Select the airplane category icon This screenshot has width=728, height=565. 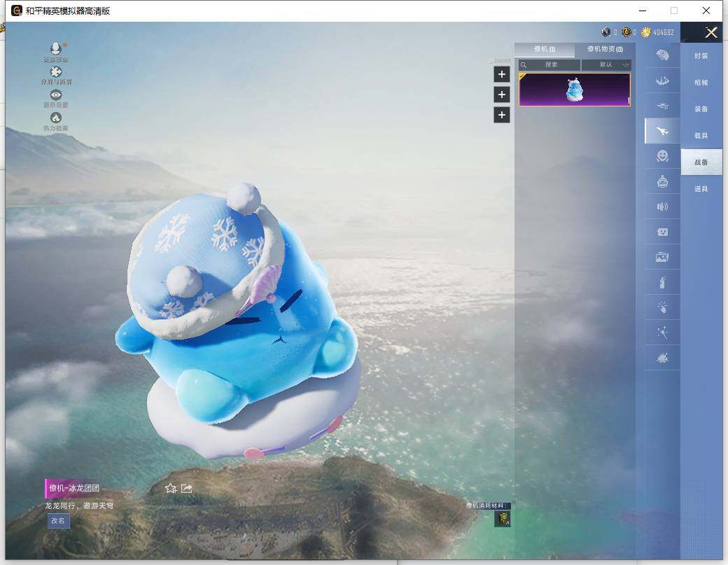coord(662,131)
